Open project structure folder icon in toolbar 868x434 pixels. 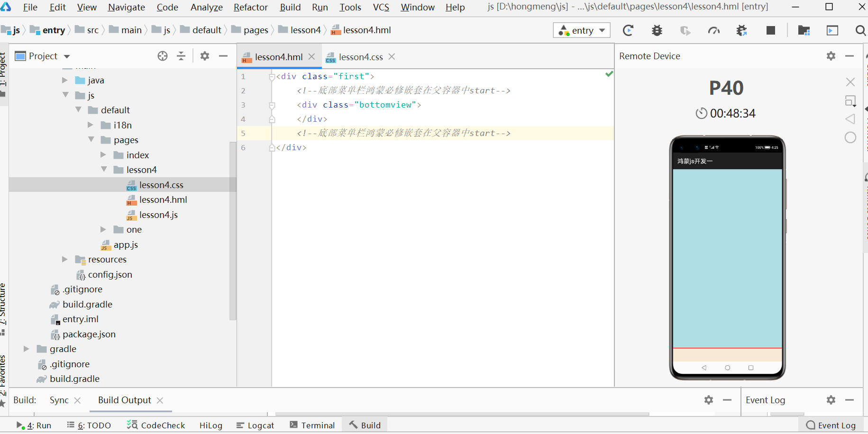(804, 30)
